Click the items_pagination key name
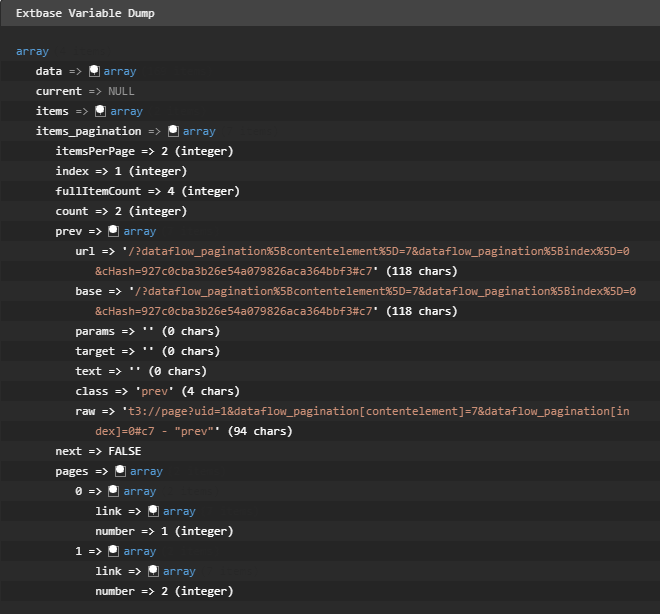The width and height of the screenshot is (660, 614). [88, 131]
